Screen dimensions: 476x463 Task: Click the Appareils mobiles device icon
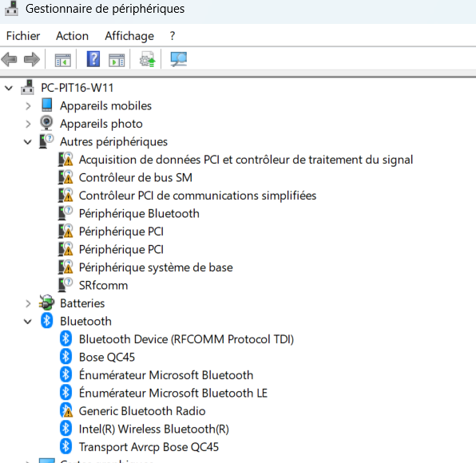pyautogui.click(x=47, y=105)
